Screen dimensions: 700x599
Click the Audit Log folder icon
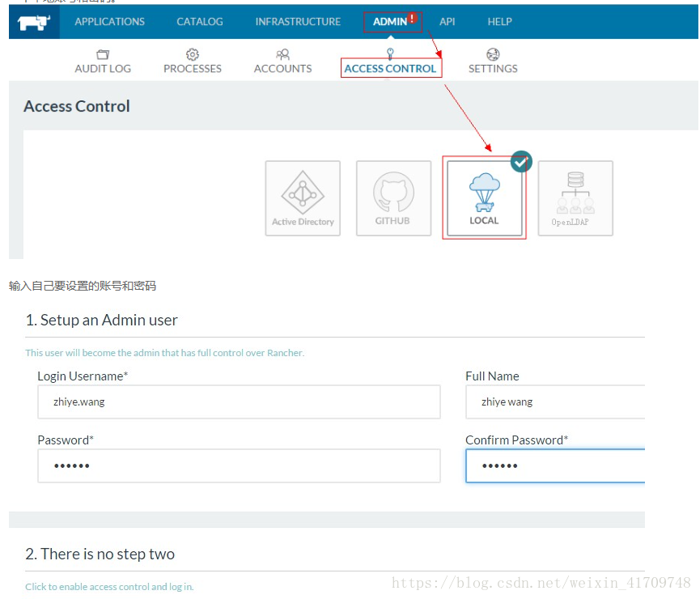click(x=103, y=54)
